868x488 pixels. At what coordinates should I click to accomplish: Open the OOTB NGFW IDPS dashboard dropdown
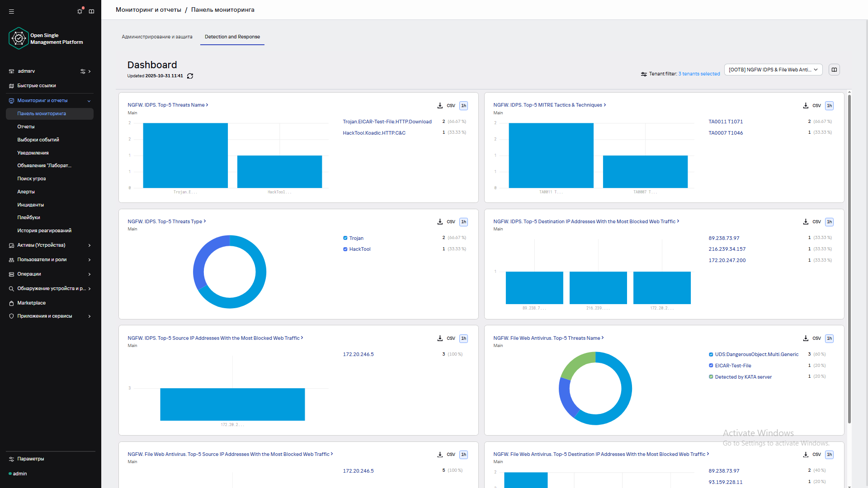pos(773,70)
